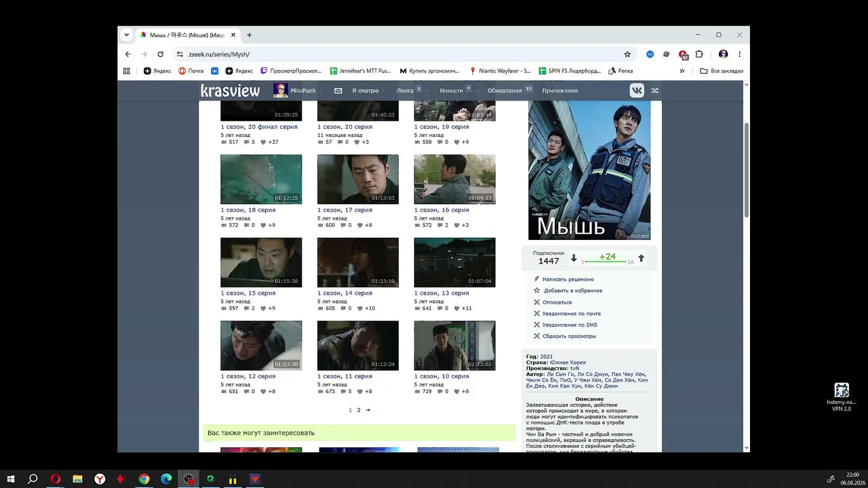Go to next page with the arrow link
The image size is (868, 488).
pos(368,410)
